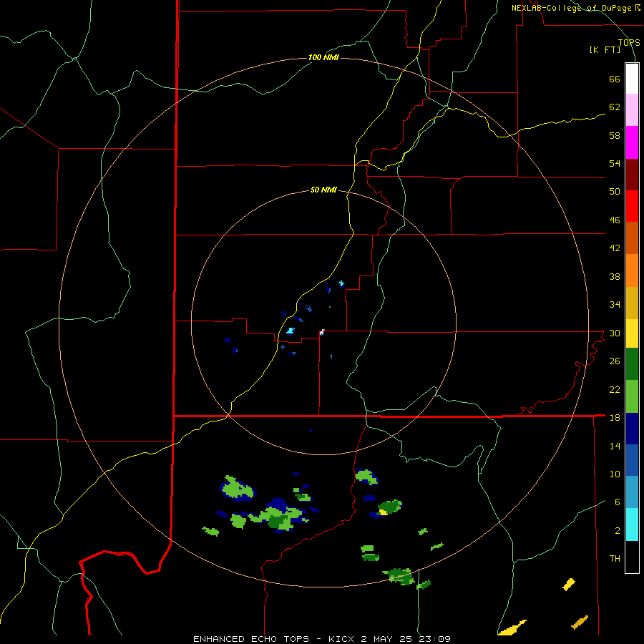Select the 50 scale label
This screenshot has width=644, height=644.
point(615,191)
